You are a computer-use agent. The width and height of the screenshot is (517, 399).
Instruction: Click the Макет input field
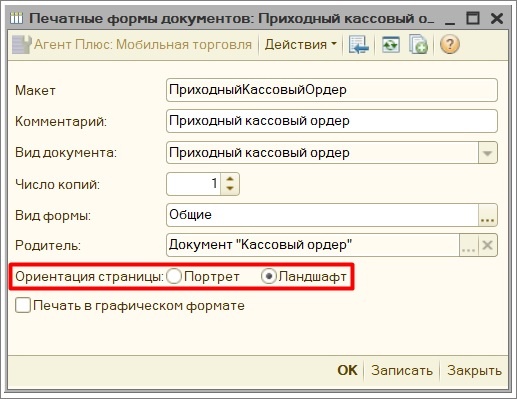(332, 90)
